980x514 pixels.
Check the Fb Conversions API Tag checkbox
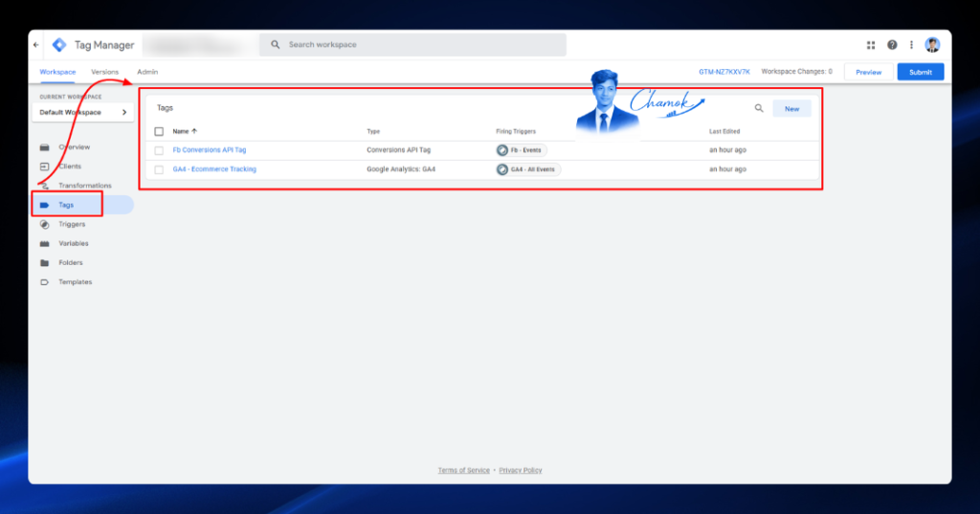point(159,150)
